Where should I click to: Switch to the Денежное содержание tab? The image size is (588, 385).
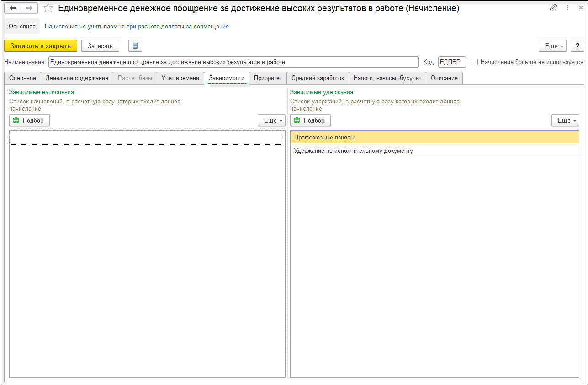tap(77, 78)
